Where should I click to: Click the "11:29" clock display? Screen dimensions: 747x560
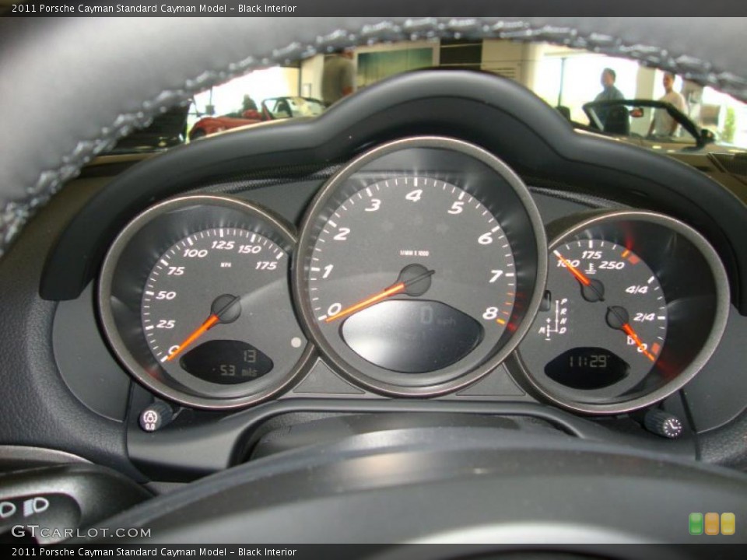click(x=588, y=362)
